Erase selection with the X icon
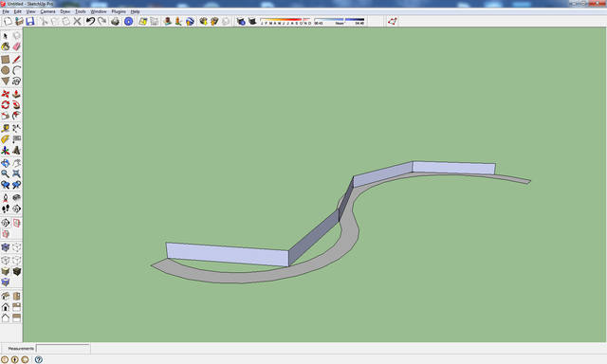Image resolution: width=607 pixels, height=364 pixels. coord(78,21)
